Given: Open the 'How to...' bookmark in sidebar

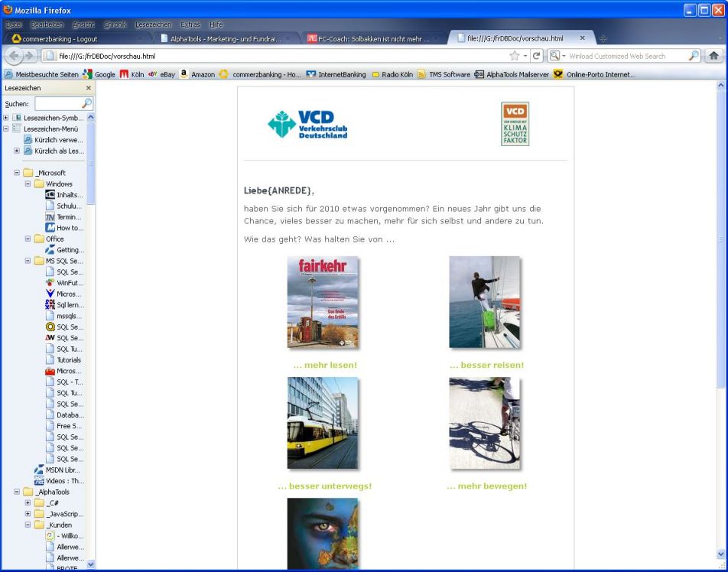Looking at the screenshot, I should 64,228.
